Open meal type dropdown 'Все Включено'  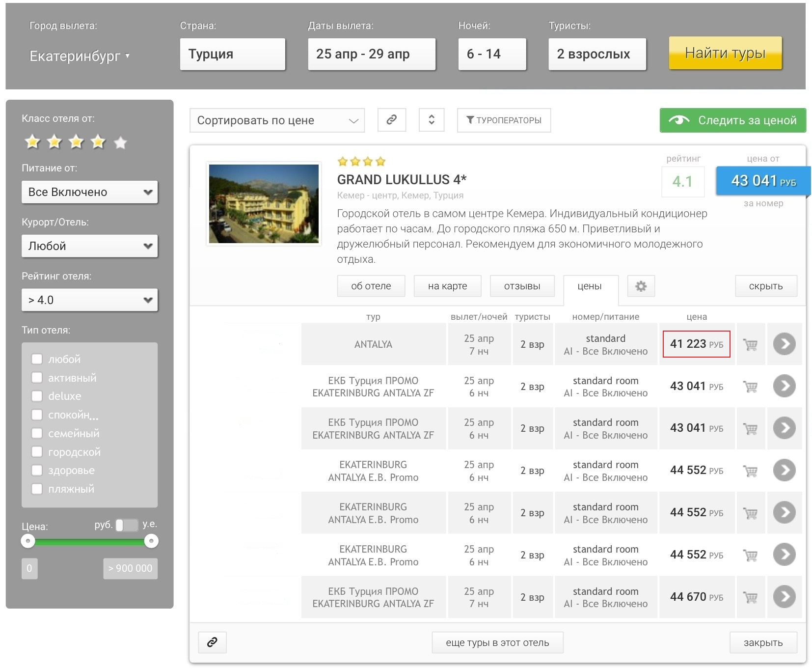tap(89, 192)
